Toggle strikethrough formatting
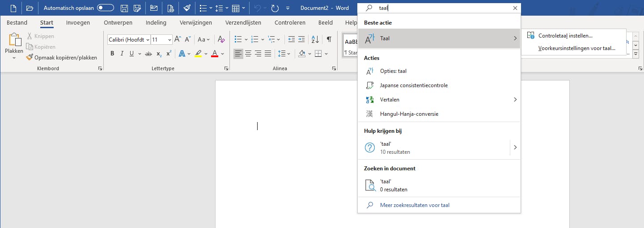 pyautogui.click(x=148, y=54)
